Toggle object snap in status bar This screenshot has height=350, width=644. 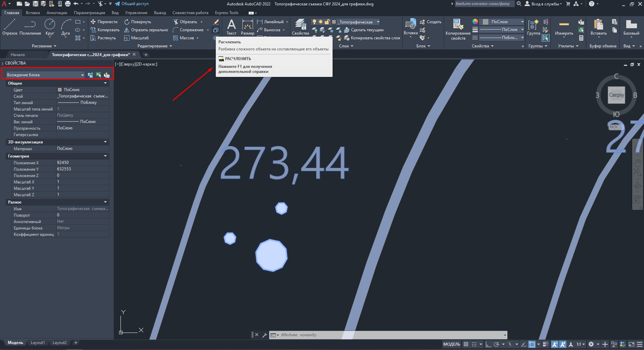tap(532, 344)
